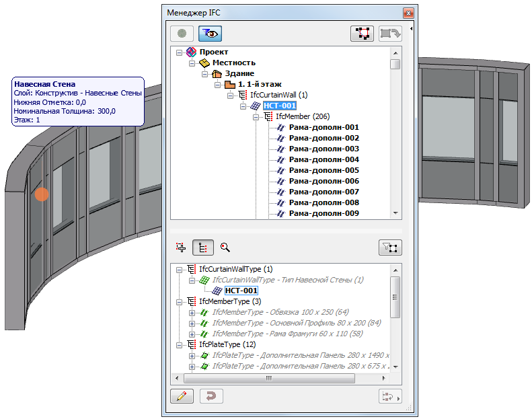Screen dimensions: 532x419
Task: Collapse the Местность tree node
Action: (x=192, y=63)
